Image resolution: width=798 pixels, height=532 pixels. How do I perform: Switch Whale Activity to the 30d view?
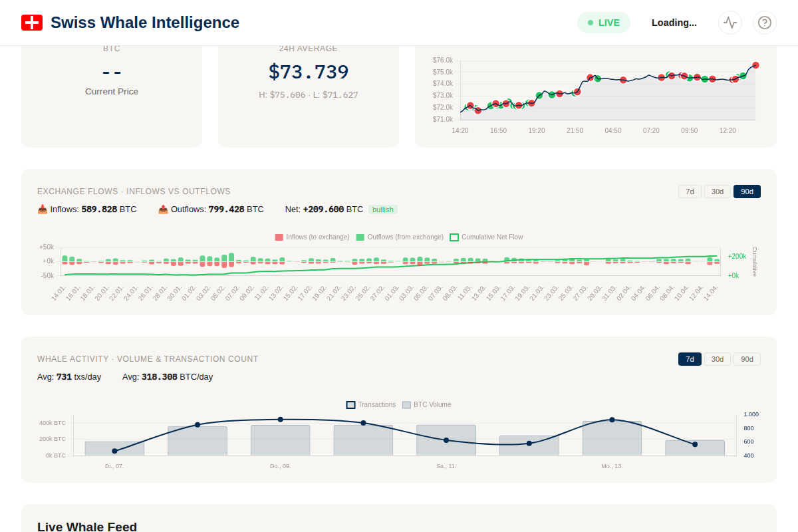718,358
